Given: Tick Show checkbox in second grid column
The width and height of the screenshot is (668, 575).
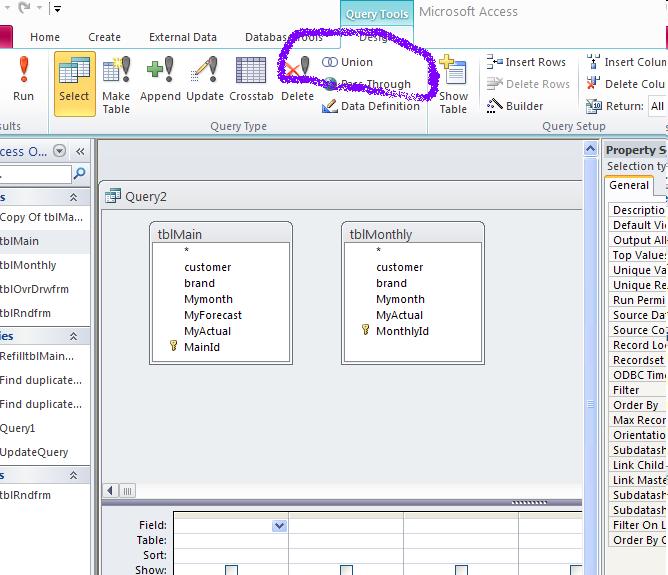Looking at the screenshot, I should [x=346, y=570].
